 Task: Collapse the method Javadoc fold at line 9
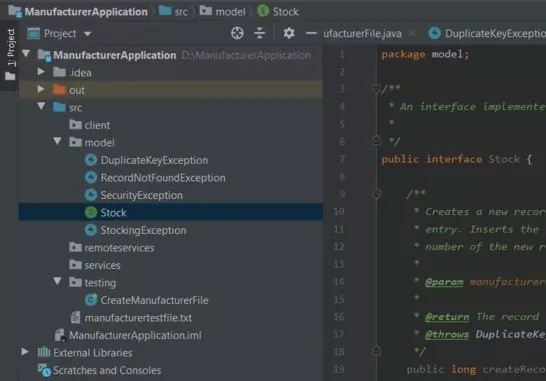tap(376, 194)
